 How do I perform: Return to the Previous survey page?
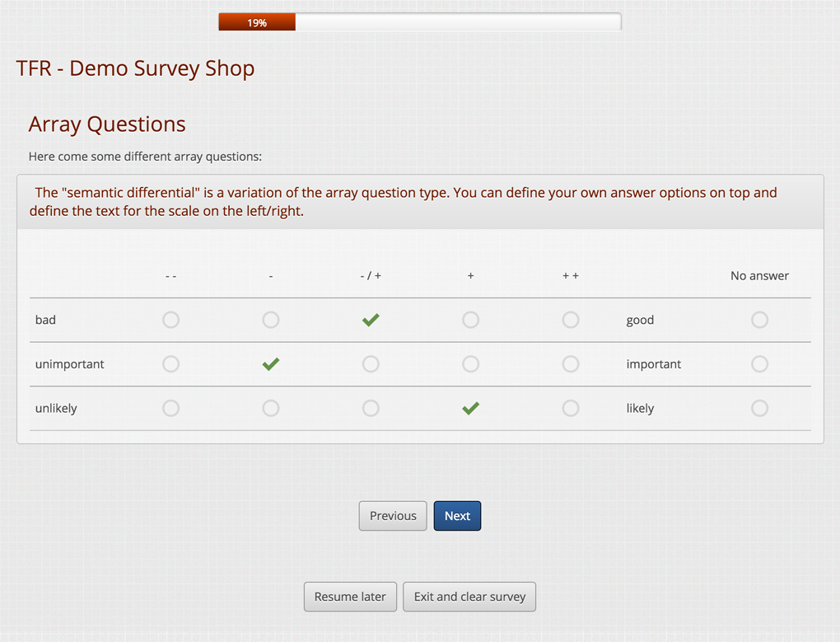(x=393, y=516)
